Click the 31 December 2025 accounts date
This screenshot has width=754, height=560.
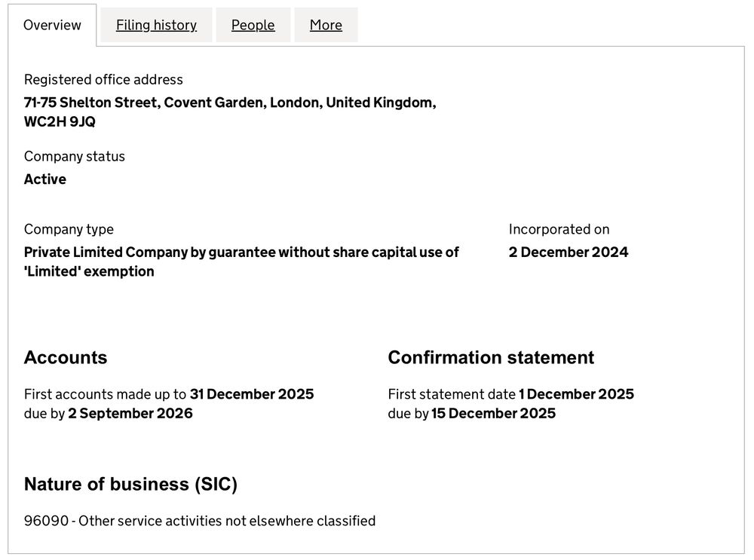(252, 394)
